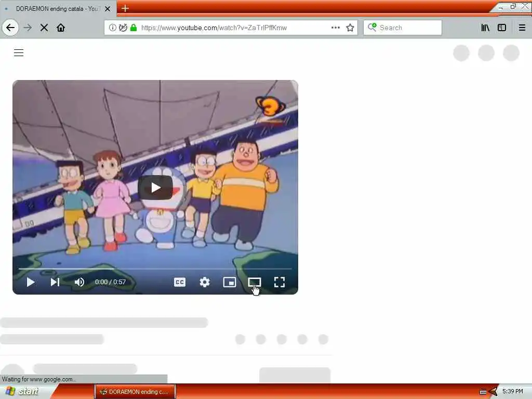Toggle the browser sidebar view
The image size is (532, 399).
502,28
